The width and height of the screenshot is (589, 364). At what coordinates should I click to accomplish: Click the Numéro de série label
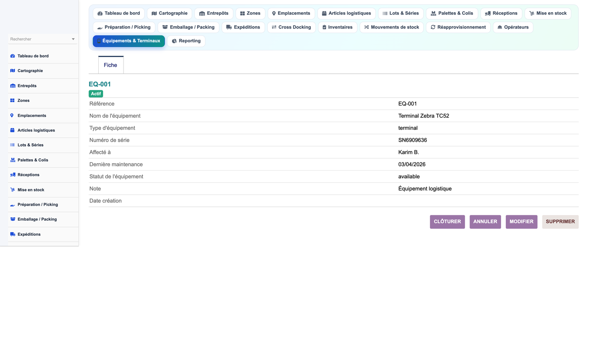109,140
